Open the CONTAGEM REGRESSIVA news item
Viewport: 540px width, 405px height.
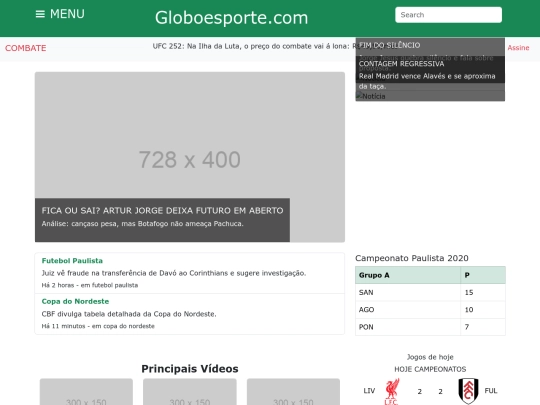402,64
